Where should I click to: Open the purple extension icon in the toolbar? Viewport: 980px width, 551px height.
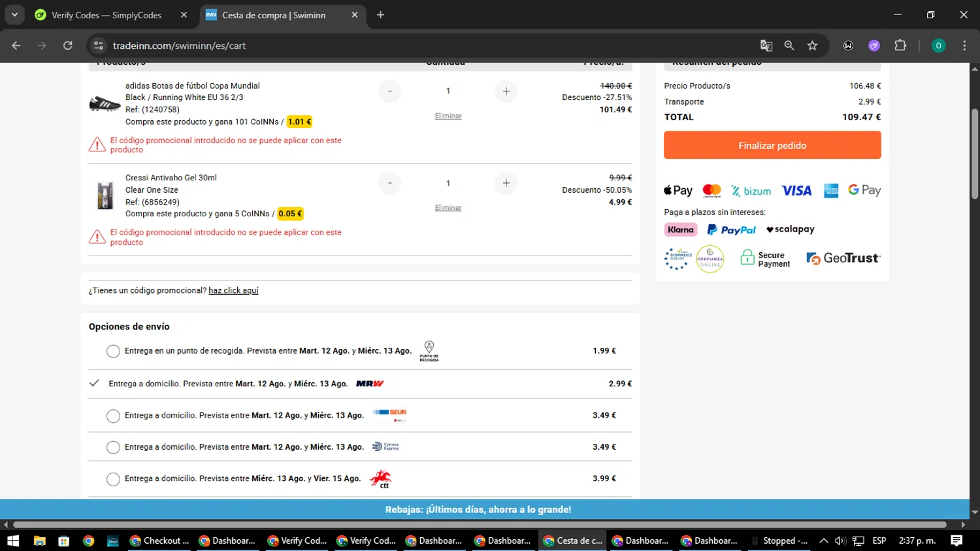pyautogui.click(x=874, y=46)
